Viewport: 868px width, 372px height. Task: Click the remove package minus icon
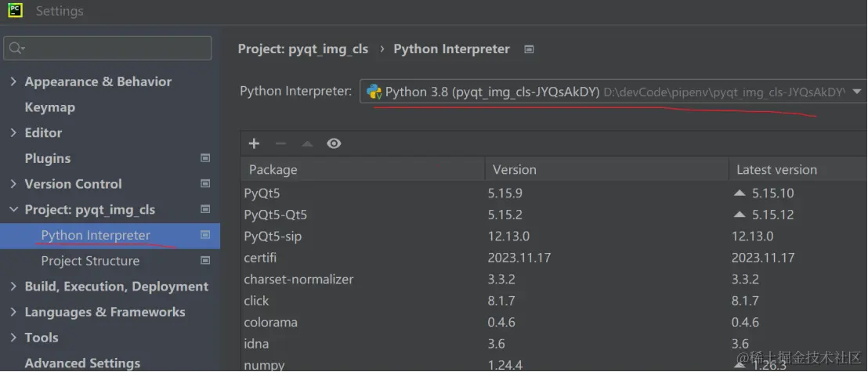pos(280,143)
